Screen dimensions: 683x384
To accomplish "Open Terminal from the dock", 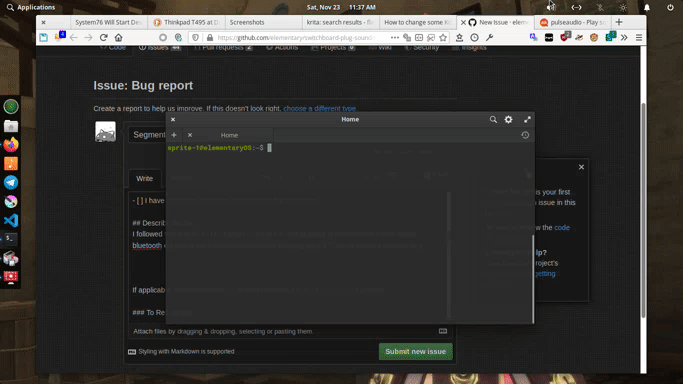I will coord(11,239).
